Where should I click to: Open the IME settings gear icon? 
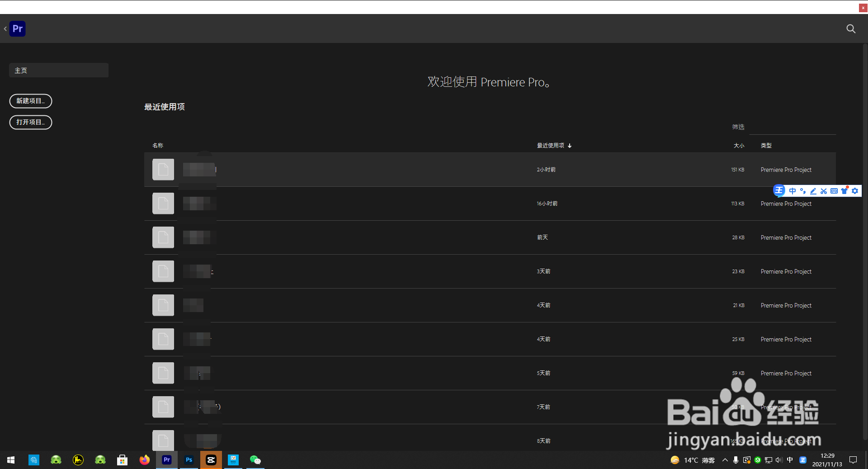click(x=855, y=191)
